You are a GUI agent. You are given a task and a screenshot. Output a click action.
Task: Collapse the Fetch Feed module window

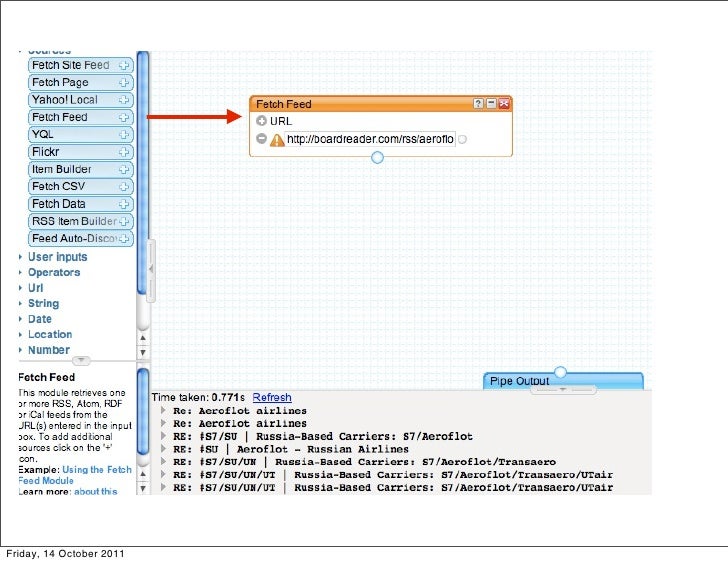pyautogui.click(x=491, y=104)
